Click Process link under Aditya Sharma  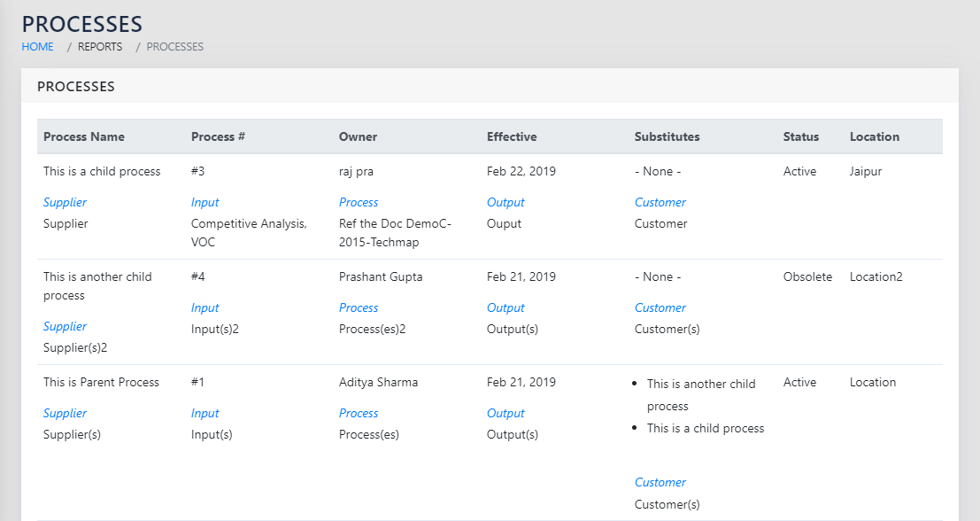(x=359, y=413)
